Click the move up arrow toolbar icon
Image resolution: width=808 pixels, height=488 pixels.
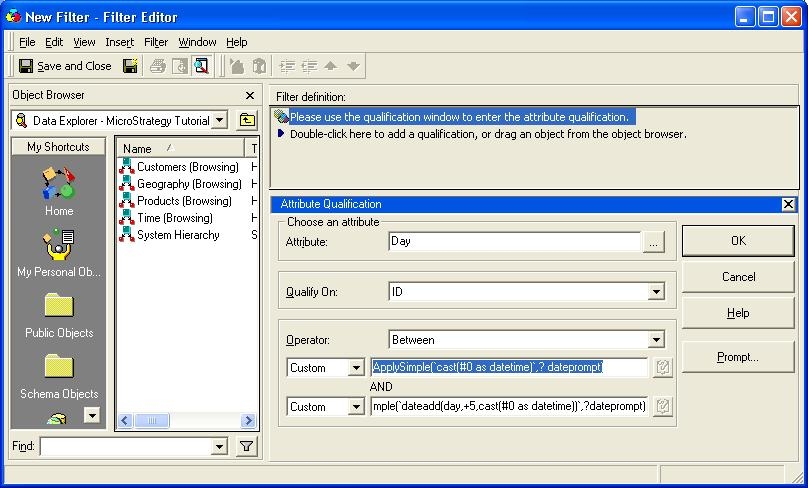pyautogui.click(x=331, y=66)
